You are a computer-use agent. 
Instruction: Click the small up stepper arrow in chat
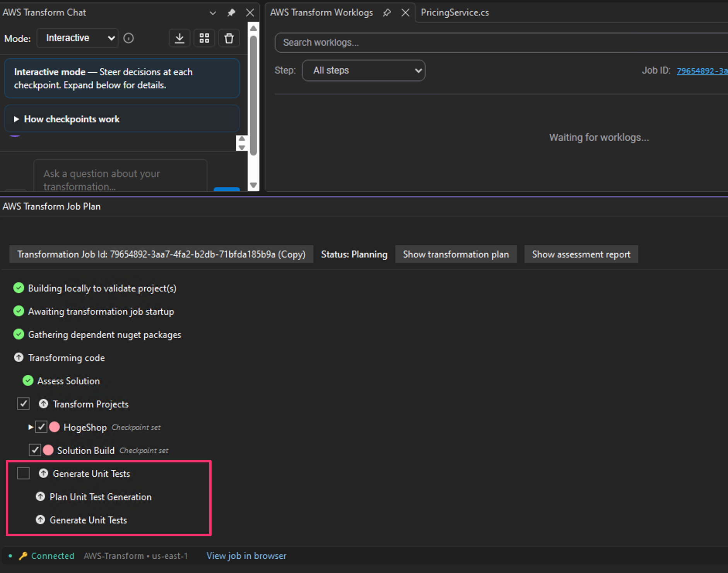tap(242, 139)
